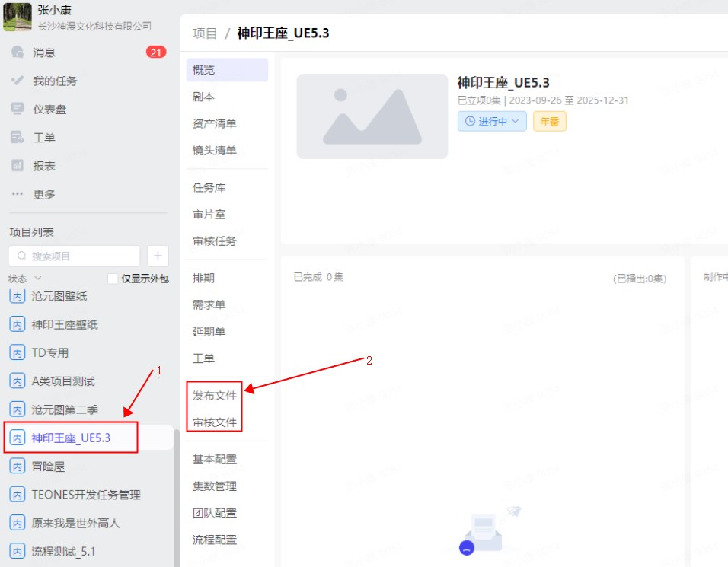Select 神印王座_UE5.3 in project list
This screenshot has height=567, width=728.
tap(71, 438)
